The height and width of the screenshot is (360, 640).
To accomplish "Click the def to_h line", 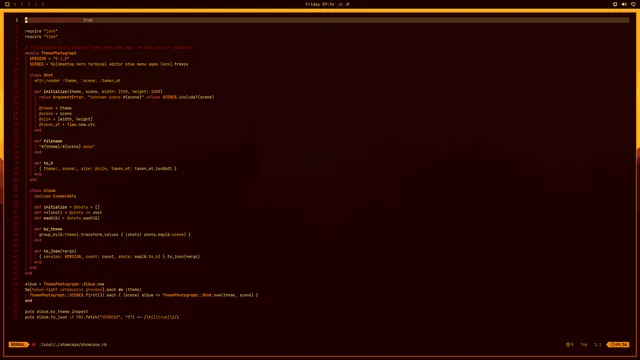I will click(x=44, y=163).
